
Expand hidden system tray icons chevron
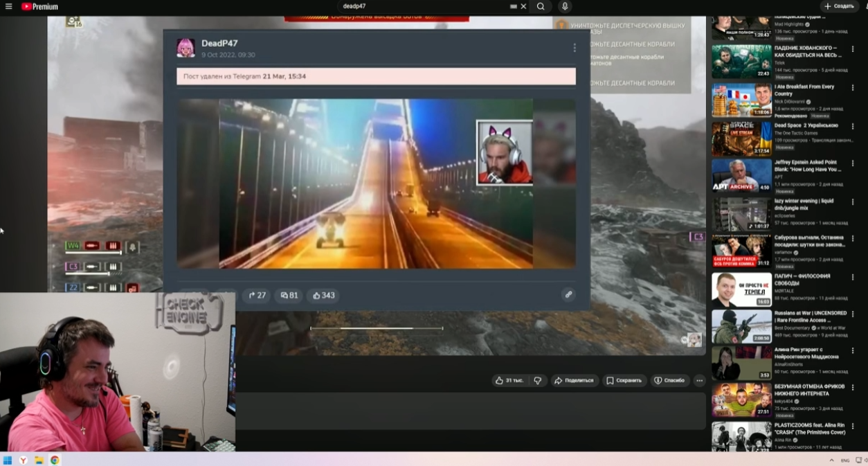tap(831, 460)
